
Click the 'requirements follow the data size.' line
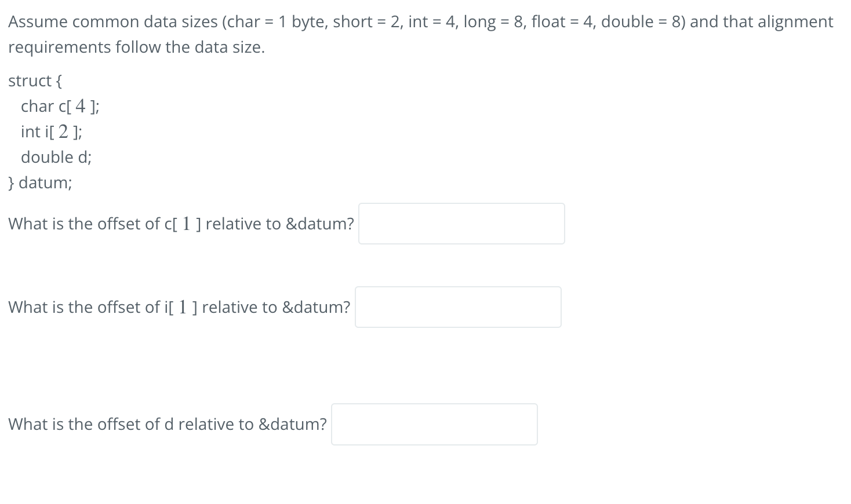click(137, 47)
